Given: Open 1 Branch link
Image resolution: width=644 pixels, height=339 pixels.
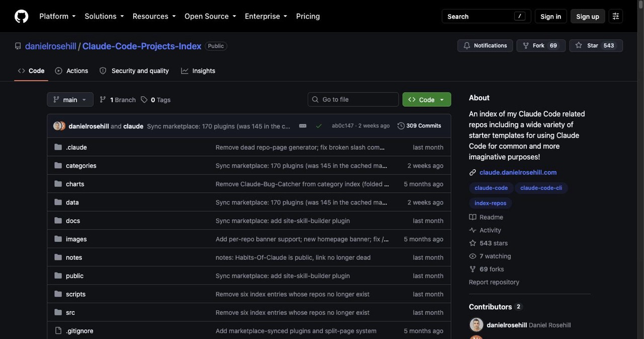Looking at the screenshot, I should click(x=118, y=100).
